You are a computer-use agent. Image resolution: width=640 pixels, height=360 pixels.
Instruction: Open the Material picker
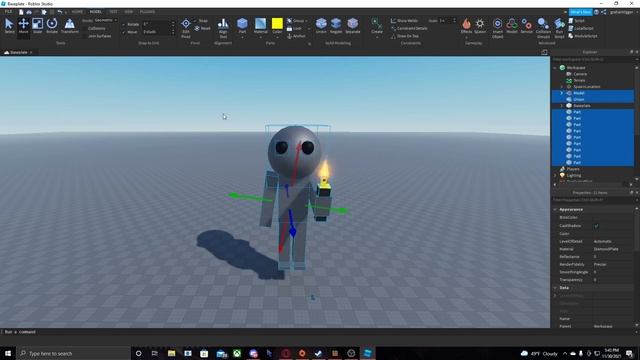click(260, 26)
